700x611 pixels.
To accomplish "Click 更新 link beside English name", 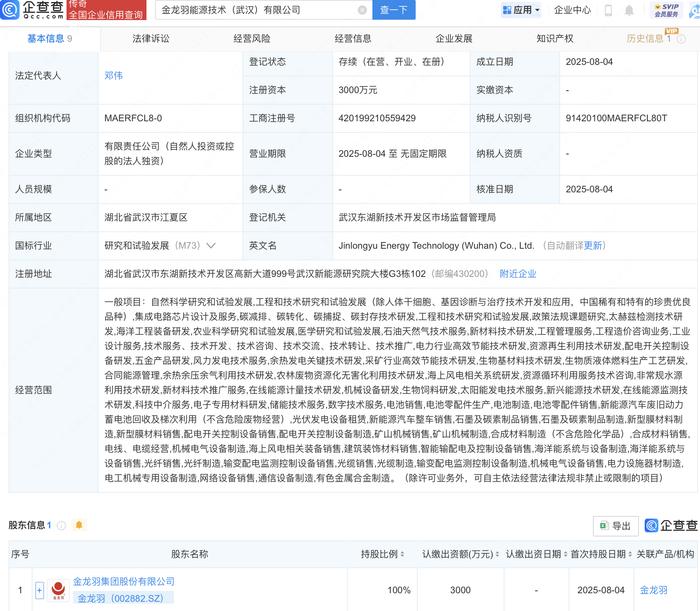I will 593,245.
